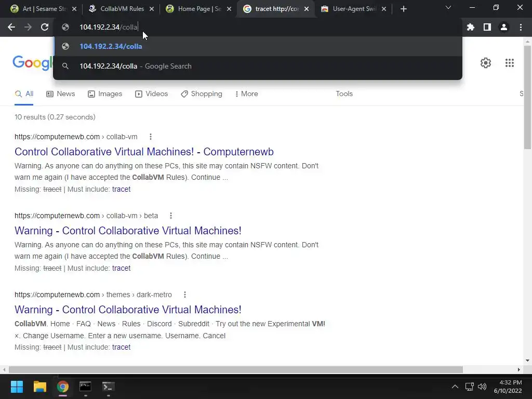Click Must include tracet in beta result
The width and height of the screenshot is (532, 399).
click(x=121, y=269)
